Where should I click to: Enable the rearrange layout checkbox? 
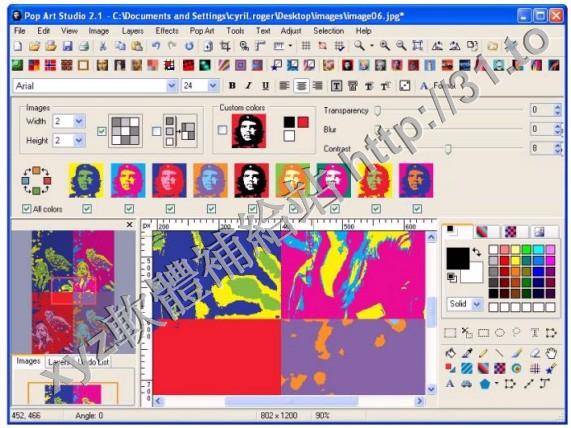156,131
